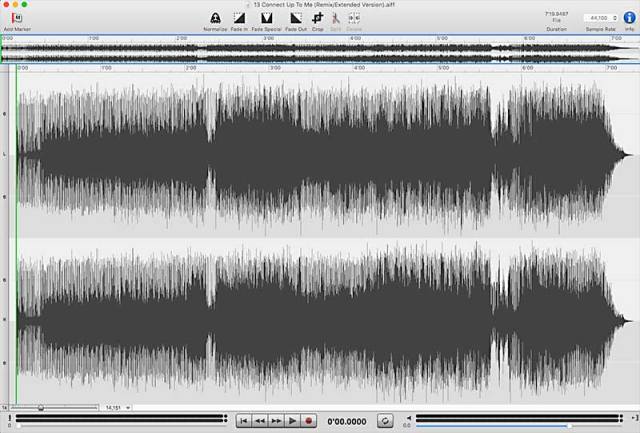This screenshot has height=433, width=640.
Task: Click the 0'00.0000 time counter
Action: click(x=347, y=421)
